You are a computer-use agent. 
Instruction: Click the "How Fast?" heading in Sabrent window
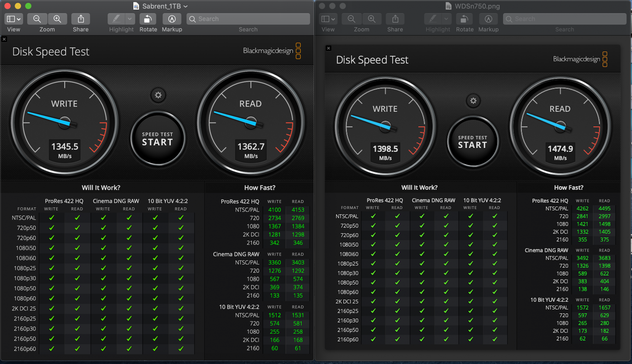(260, 188)
